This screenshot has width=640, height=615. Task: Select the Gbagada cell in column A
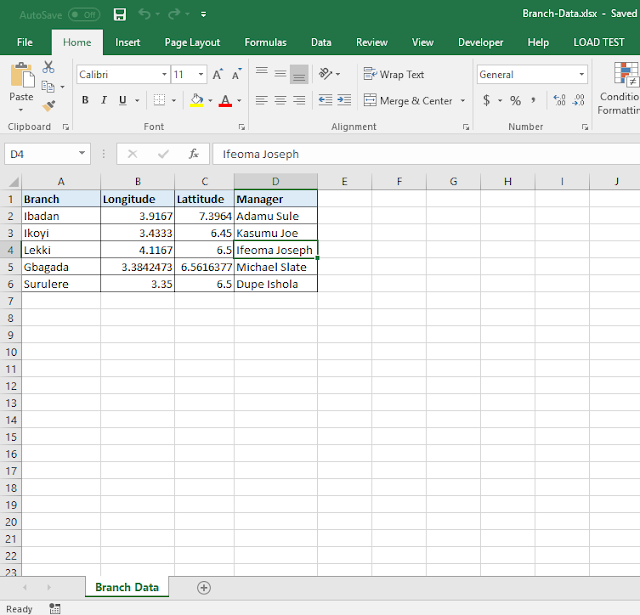tap(61, 267)
